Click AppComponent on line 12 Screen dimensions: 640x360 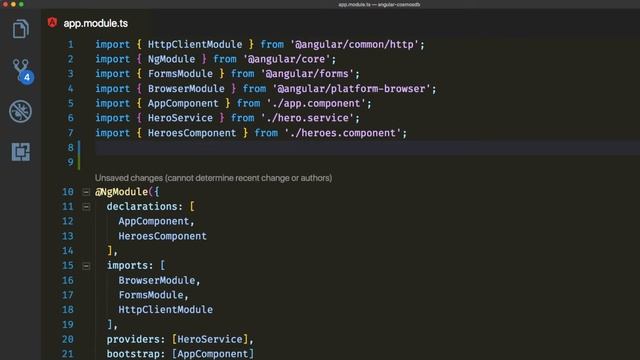(154, 221)
